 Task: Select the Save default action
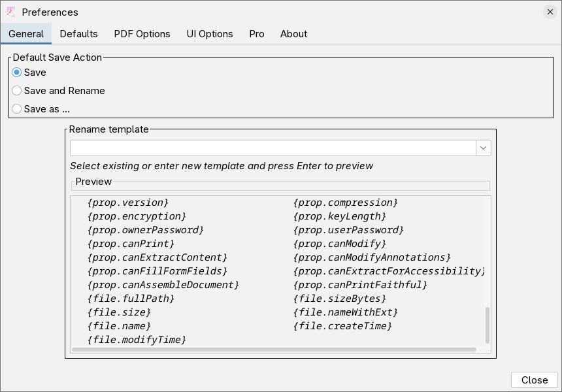click(x=16, y=73)
